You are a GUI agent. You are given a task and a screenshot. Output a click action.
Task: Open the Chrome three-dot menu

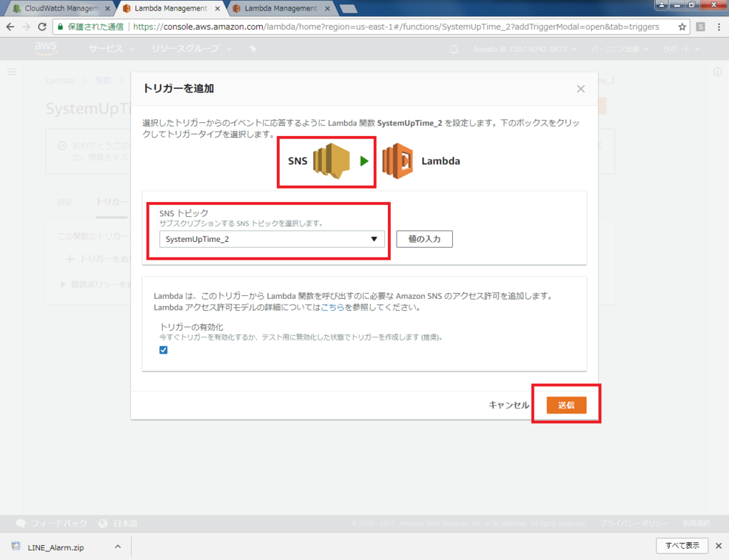click(719, 27)
